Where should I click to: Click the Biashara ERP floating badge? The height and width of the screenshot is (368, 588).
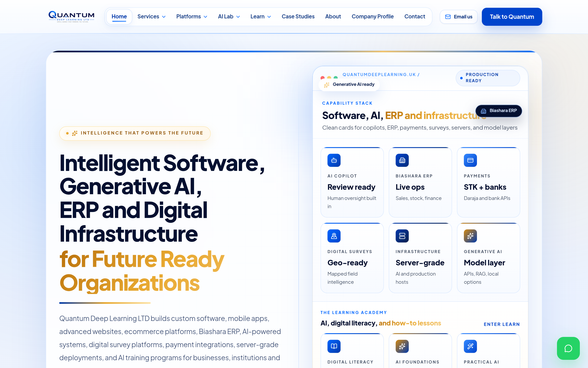click(x=499, y=111)
